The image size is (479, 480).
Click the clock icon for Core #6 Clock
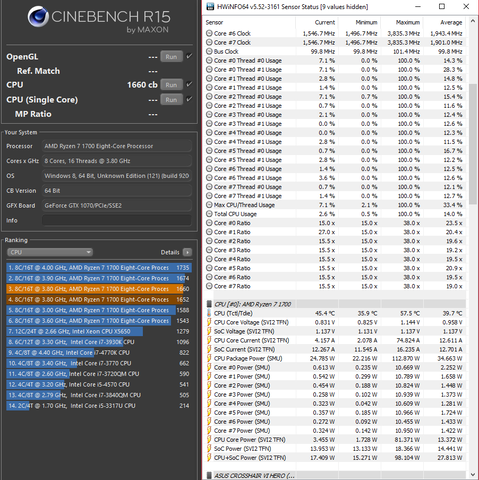(x=209, y=33)
